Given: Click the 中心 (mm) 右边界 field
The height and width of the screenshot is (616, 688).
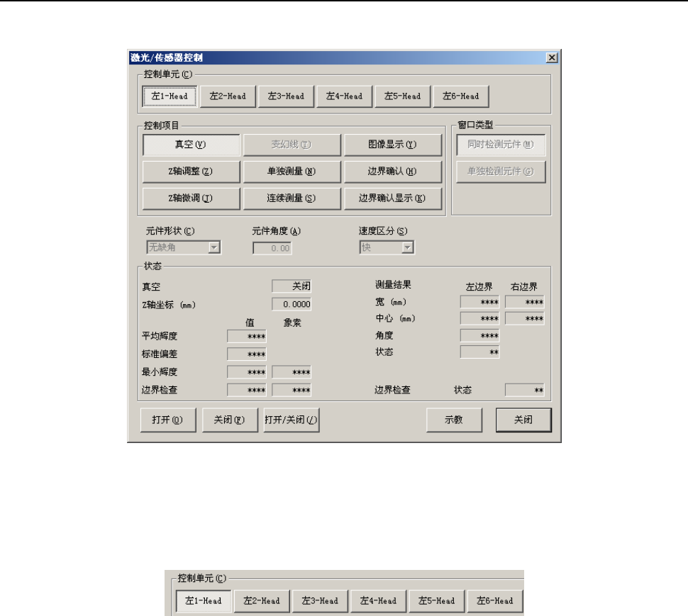Looking at the screenshot, I should 525,318.
